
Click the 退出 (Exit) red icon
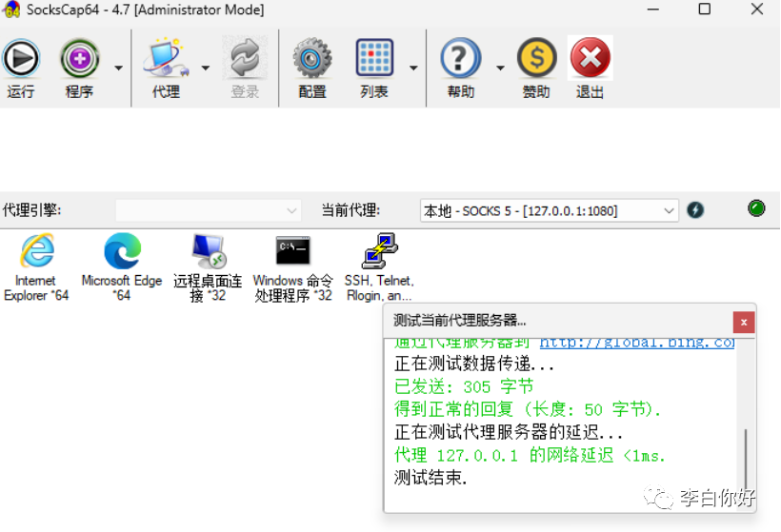pos(591,58)
